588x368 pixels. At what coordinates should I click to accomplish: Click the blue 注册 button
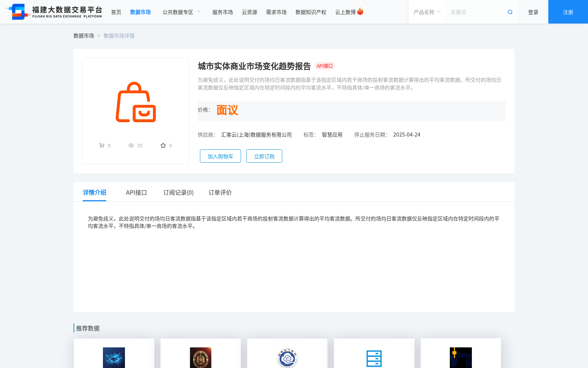(x=568, y=12)
